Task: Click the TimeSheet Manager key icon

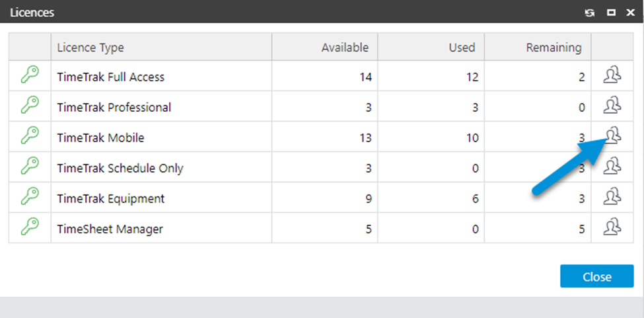Action: (x=30, y=229)
